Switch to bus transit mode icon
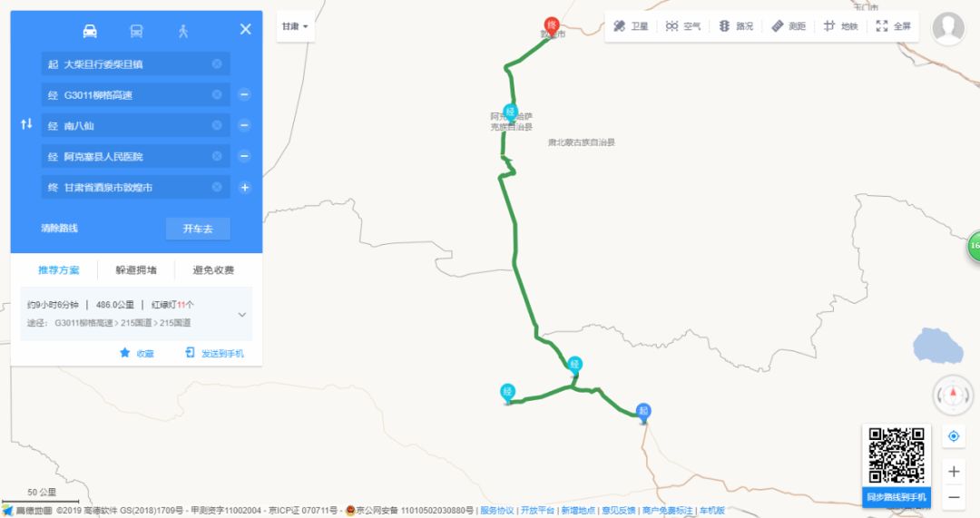The height and width of the screenshot is (518, 980). tap(136, 31)
